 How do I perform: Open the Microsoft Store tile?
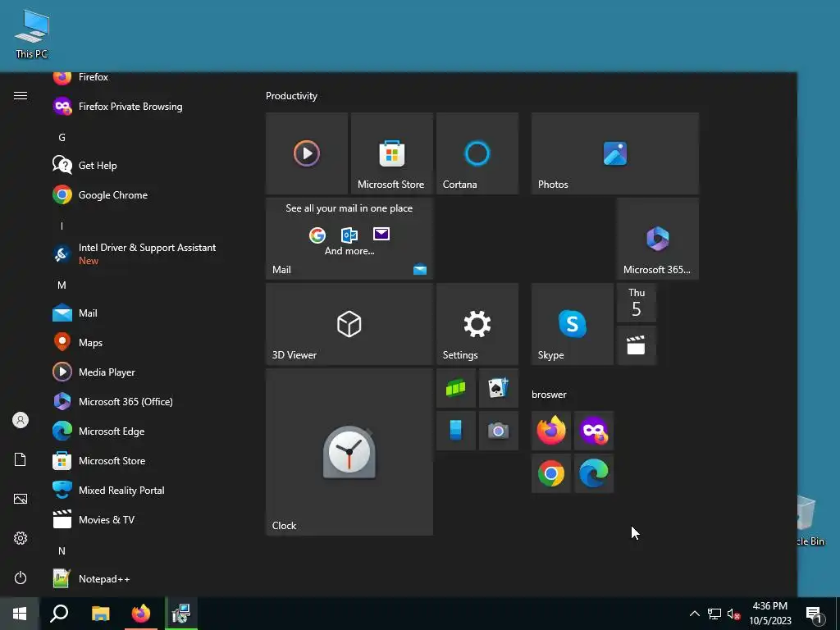click(391, 153)
